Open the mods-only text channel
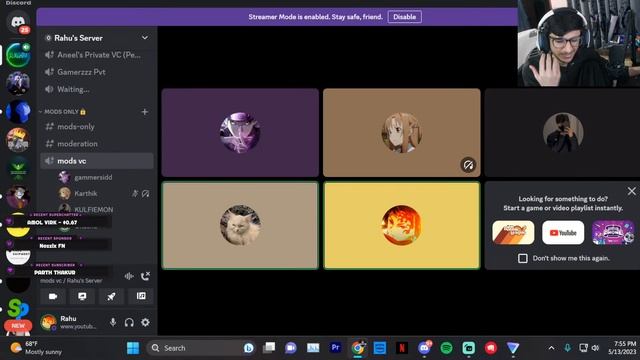The height and width of the screenshot is (360, 640). click(x=97, y=127)
